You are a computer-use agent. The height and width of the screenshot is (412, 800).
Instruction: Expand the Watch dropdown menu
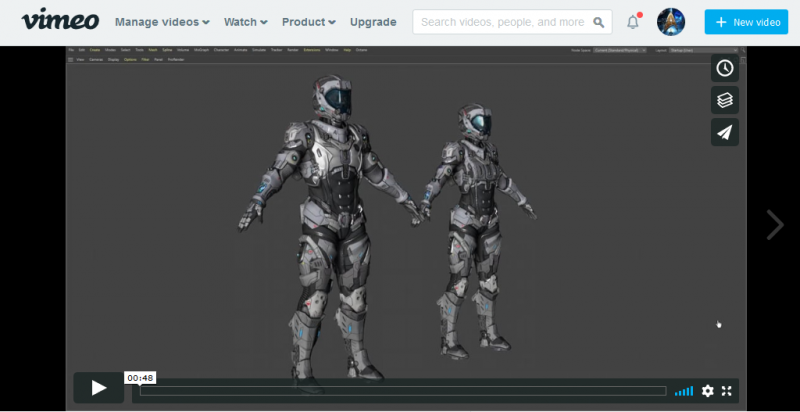(x=245, y=22)
